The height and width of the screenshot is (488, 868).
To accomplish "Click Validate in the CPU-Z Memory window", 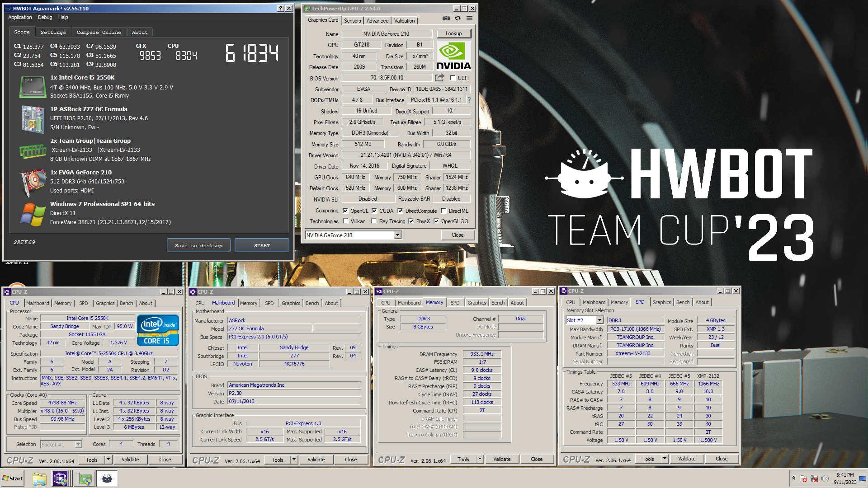I will (x=502, y=459).
